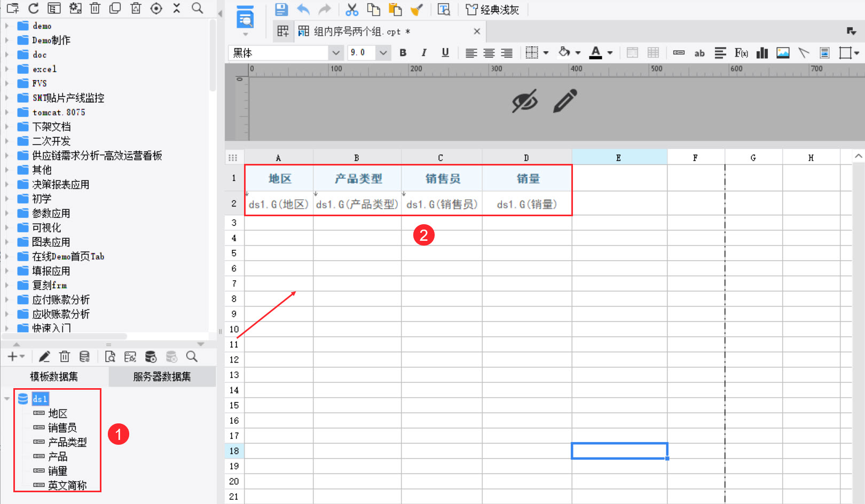Preview the dataset data
Image resolution: width=865 pixels, height=504 pixels.
[110, 357]
